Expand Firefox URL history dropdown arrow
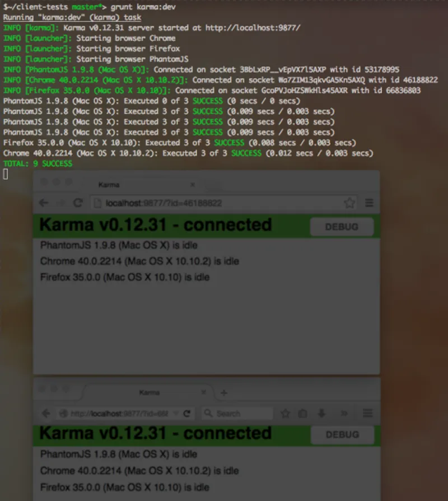 (176, 414)
